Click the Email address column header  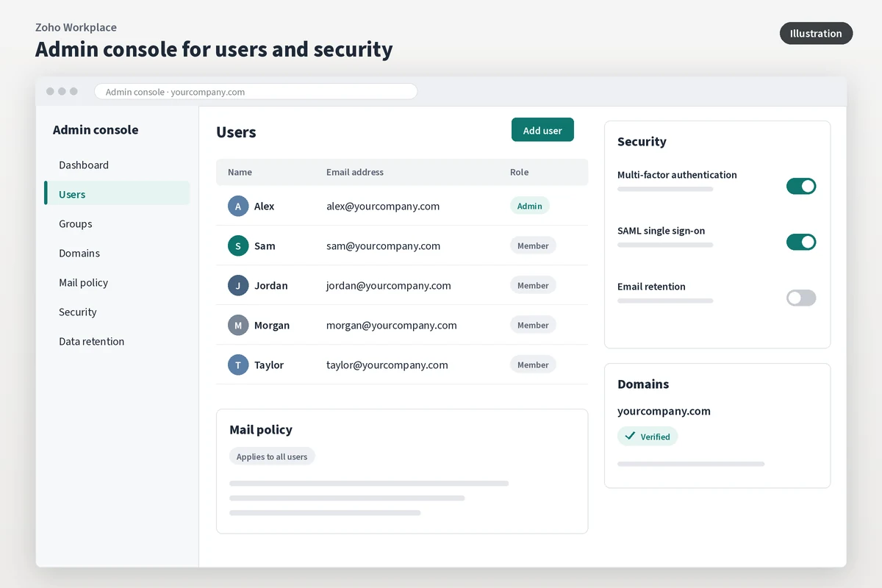[x=355, y=172]
